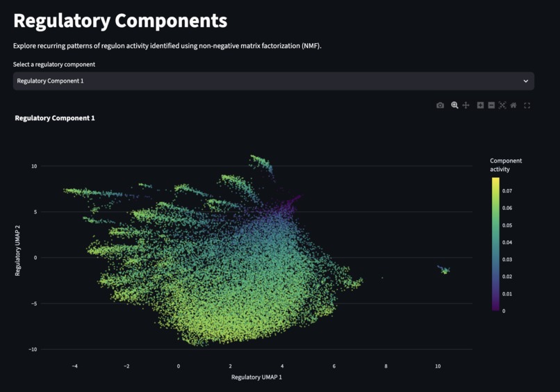Open the plot in fullscreen
The image size is (560, 392).
click(x=527, y=106)
